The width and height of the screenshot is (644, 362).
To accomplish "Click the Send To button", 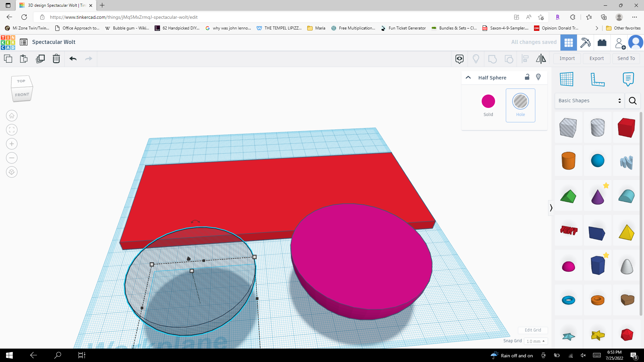I will coord(626,58).
